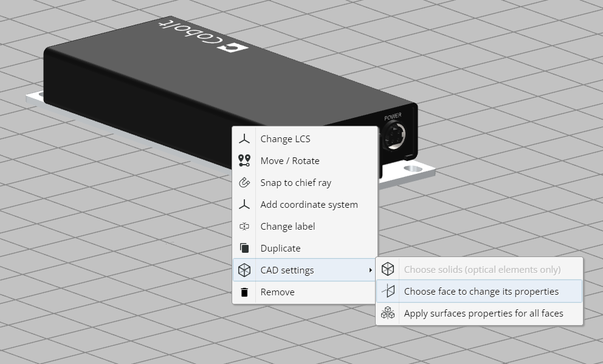Click the Snap to chief ray magnet icon

[244, 182]
